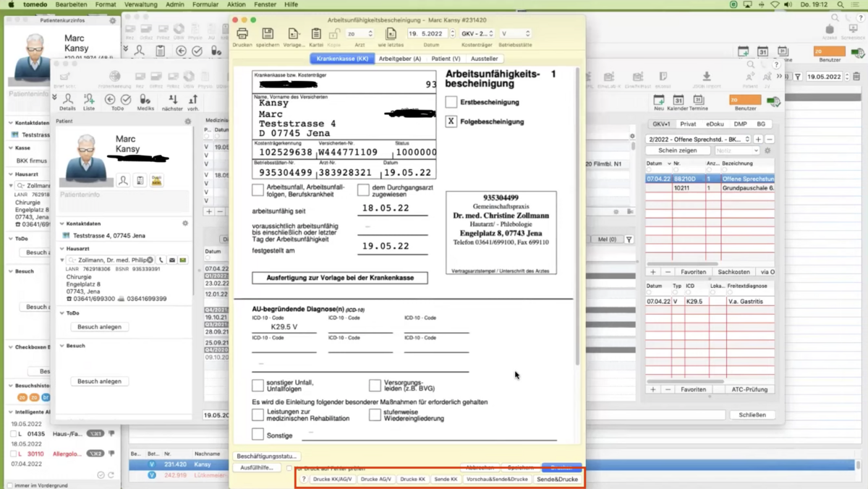
Task: Apply the 'wie letztes' copy icon
Action: tap(391, 34)
